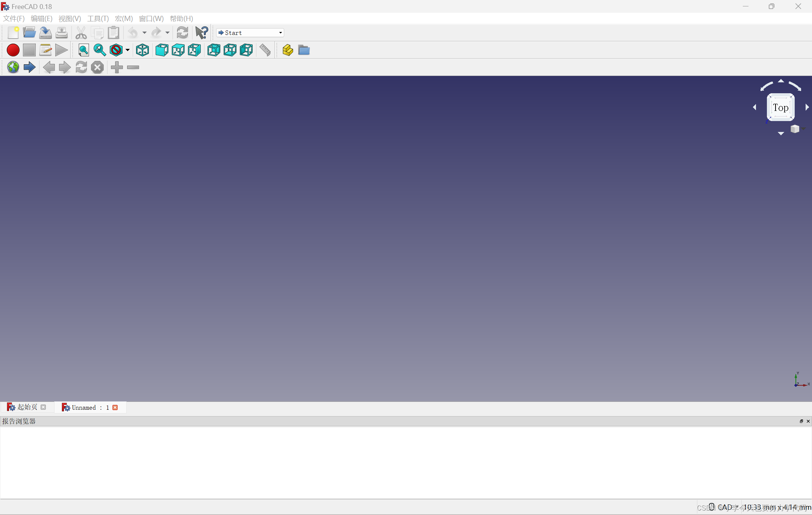Switch to the Unnamed : 1 tab
This screenshot has height=515, width=812.
[x=86, y=407]
